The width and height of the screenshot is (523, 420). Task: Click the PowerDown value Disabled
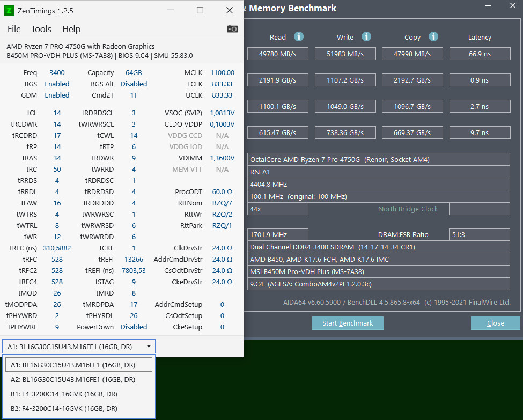[134, 327]
